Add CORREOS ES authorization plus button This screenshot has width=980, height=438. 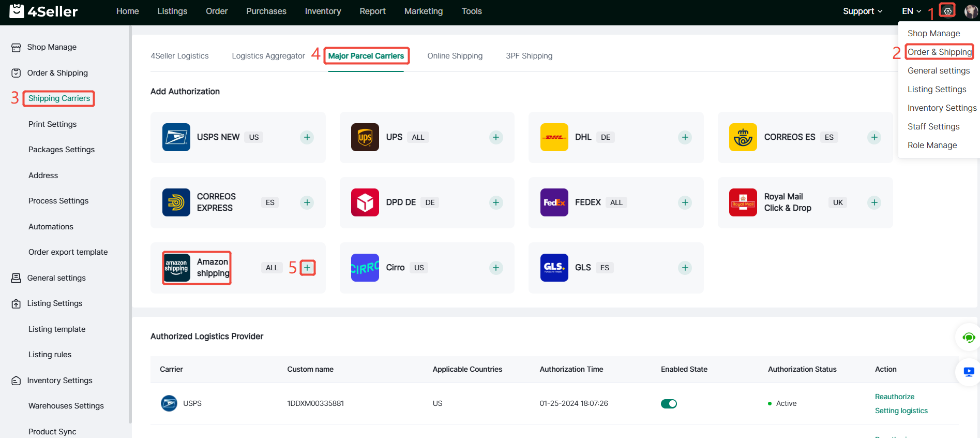coord(875,137)
